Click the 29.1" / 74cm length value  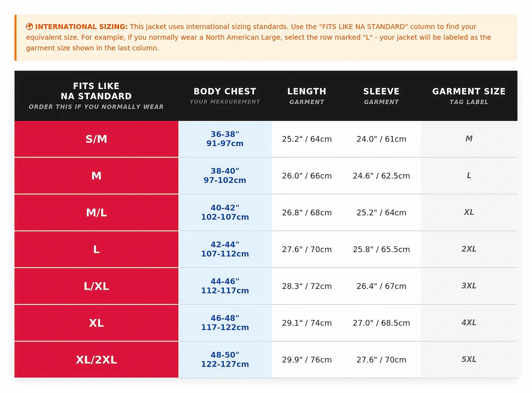tap(307, 323)
